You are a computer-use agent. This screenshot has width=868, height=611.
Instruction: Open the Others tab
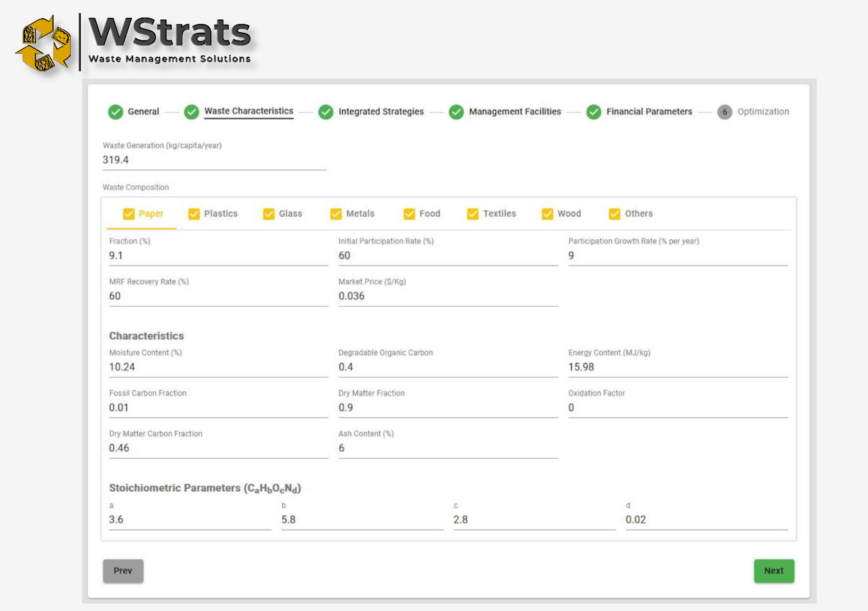click(639, 214)
